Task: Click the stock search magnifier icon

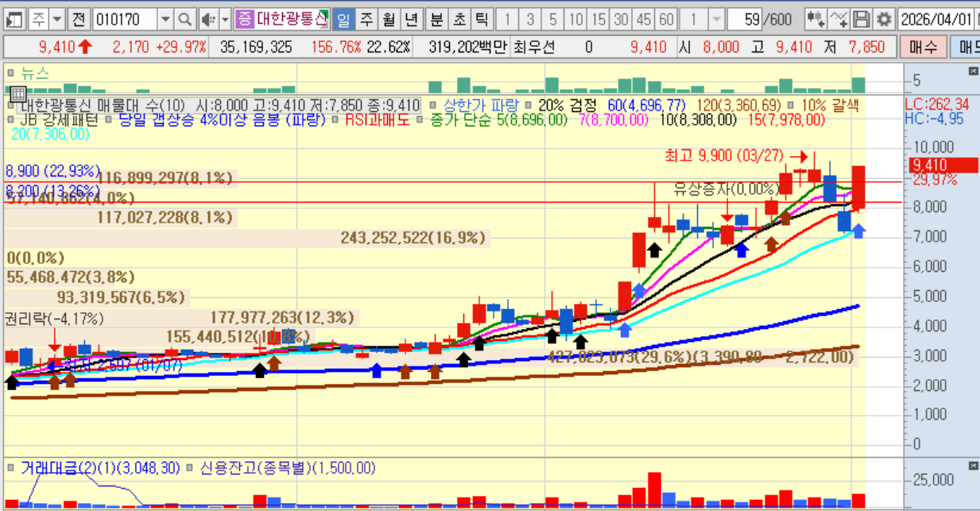Action: click(184, 18)
